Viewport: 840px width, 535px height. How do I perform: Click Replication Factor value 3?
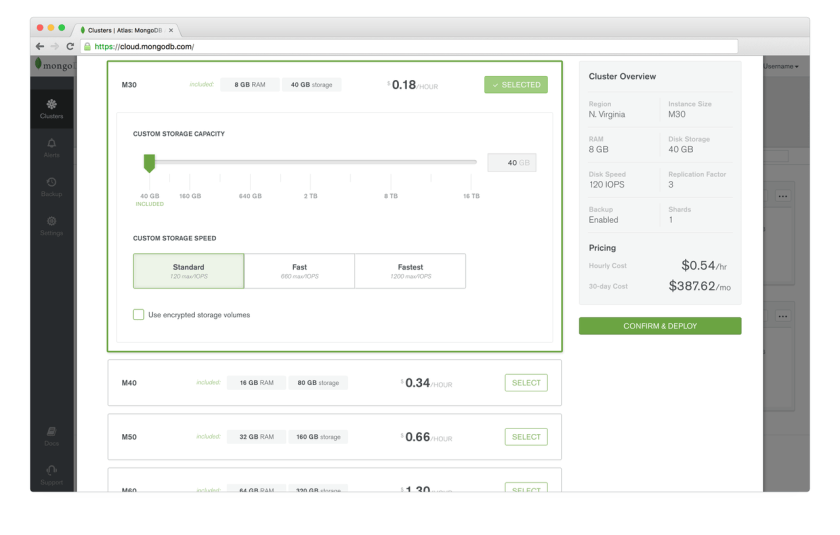click(x=671, y=185)
